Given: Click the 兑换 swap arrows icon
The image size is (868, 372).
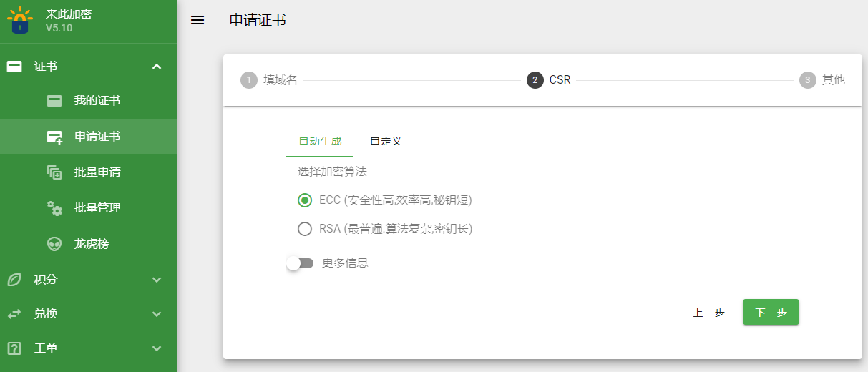Looking at the screenshot, I should point(14,314).
